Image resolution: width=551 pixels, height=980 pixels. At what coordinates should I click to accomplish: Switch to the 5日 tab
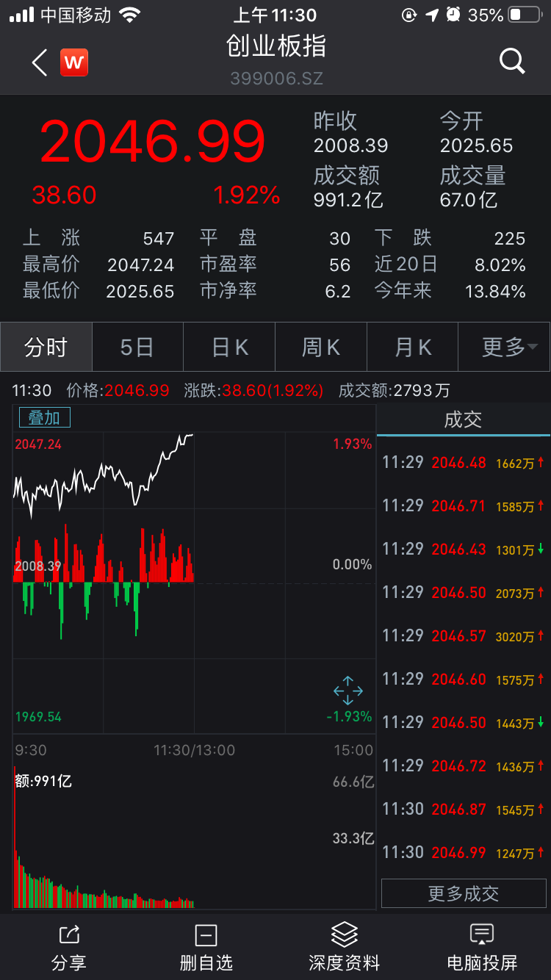(x=137, y=347)
